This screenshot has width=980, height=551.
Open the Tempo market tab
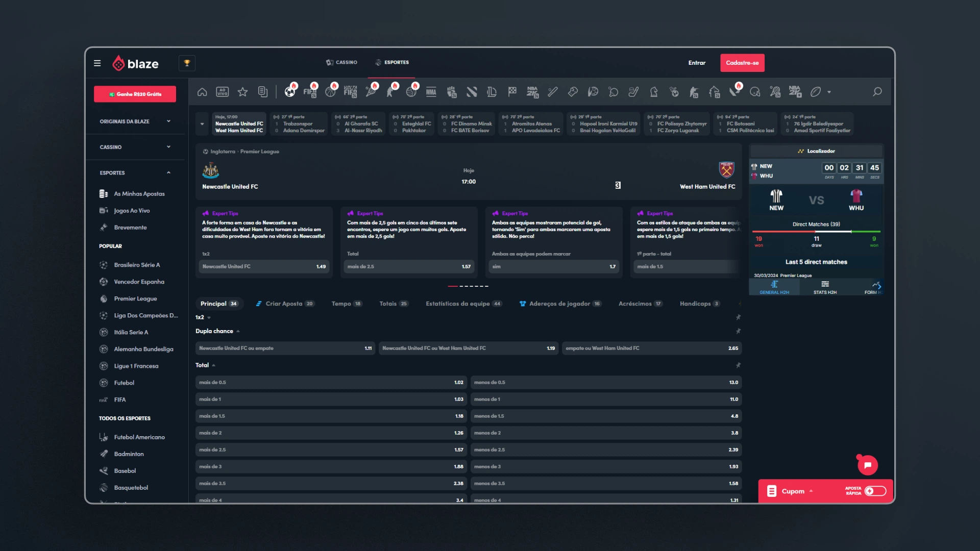[x=347, y=304]
